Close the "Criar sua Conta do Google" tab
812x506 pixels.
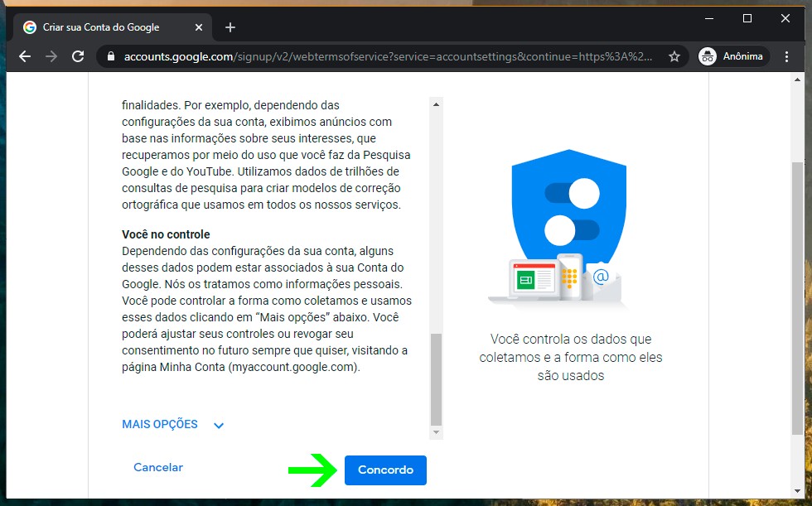point(199,27)
